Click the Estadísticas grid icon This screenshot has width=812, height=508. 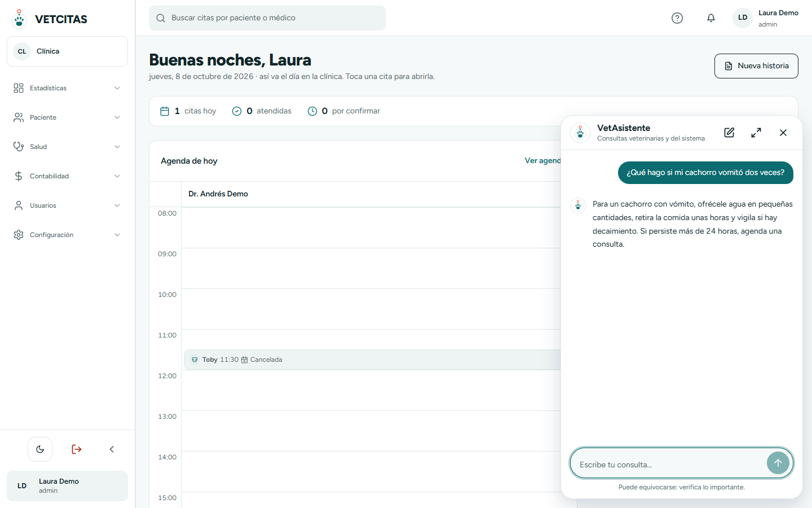point(19,88)
